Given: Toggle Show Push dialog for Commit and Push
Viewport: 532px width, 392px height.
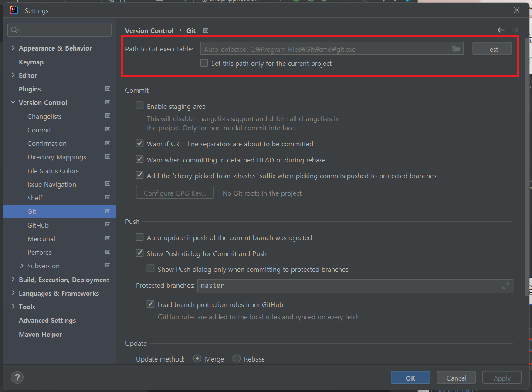Looking at the screenshot, I should [139, 253].
